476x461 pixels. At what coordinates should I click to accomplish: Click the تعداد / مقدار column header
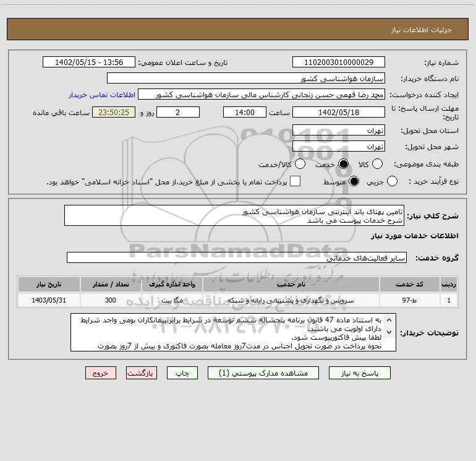point(111,285)
